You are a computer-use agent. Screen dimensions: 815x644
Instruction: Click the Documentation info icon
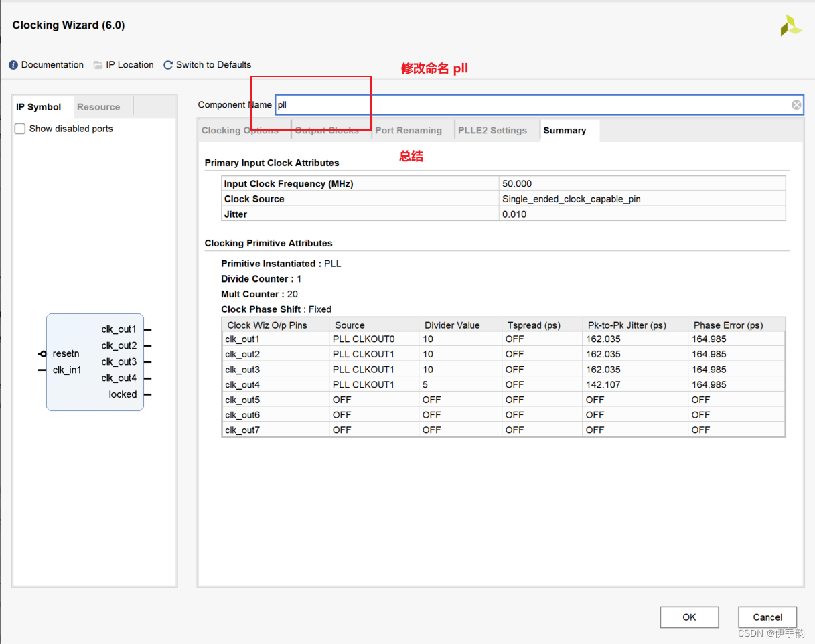[13, 65]
